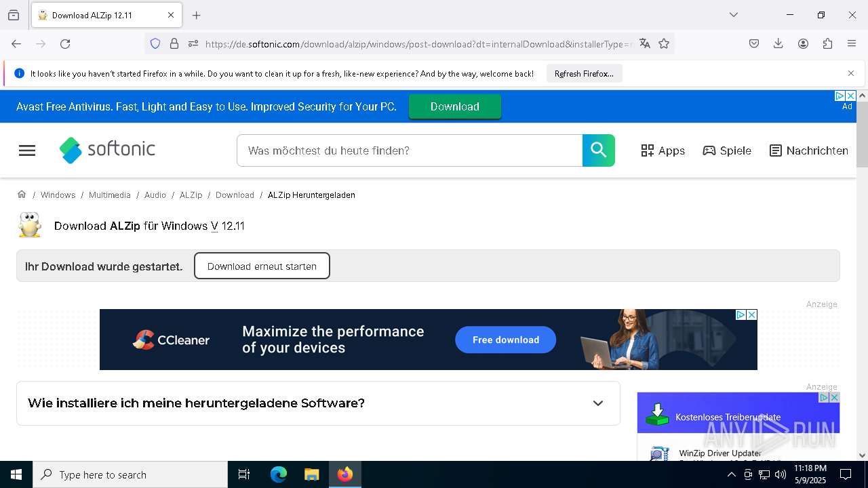
Task: Open the Apps section
Action: click(663, 150)
